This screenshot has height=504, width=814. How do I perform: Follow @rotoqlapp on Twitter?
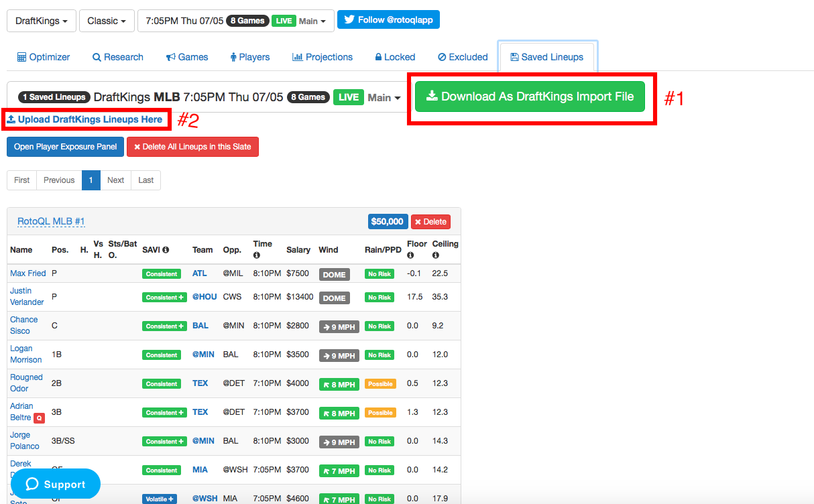tap(388, 20)
